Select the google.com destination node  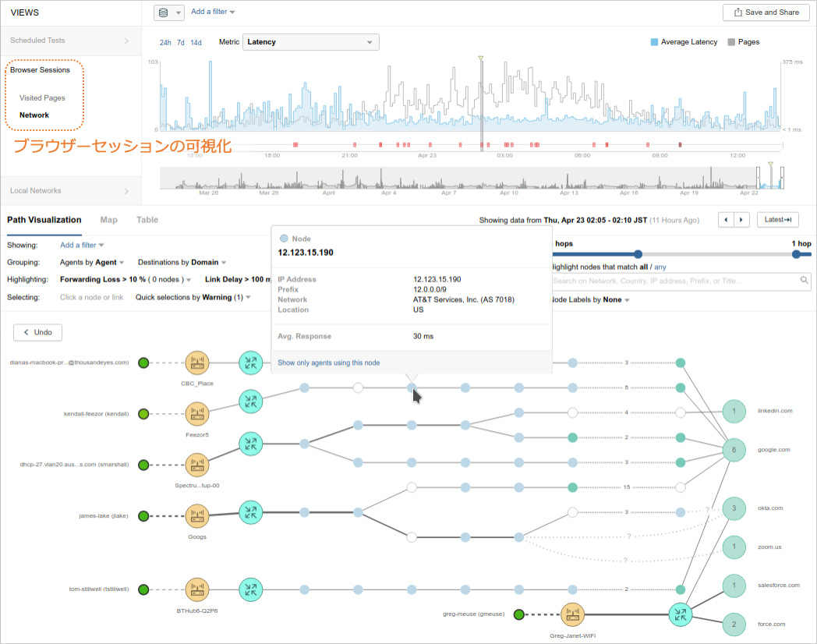[x=734, y=450]
